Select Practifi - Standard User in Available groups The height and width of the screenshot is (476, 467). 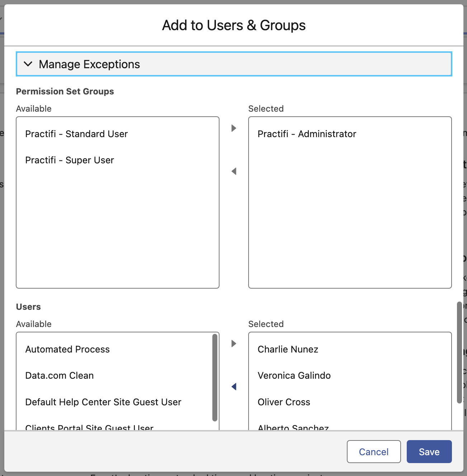tap(118, 134)
